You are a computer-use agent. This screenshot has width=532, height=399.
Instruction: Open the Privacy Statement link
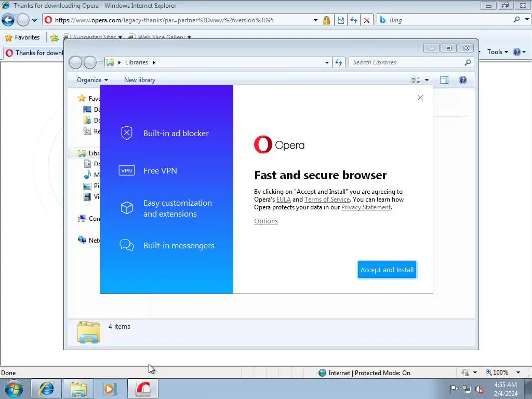366,207
